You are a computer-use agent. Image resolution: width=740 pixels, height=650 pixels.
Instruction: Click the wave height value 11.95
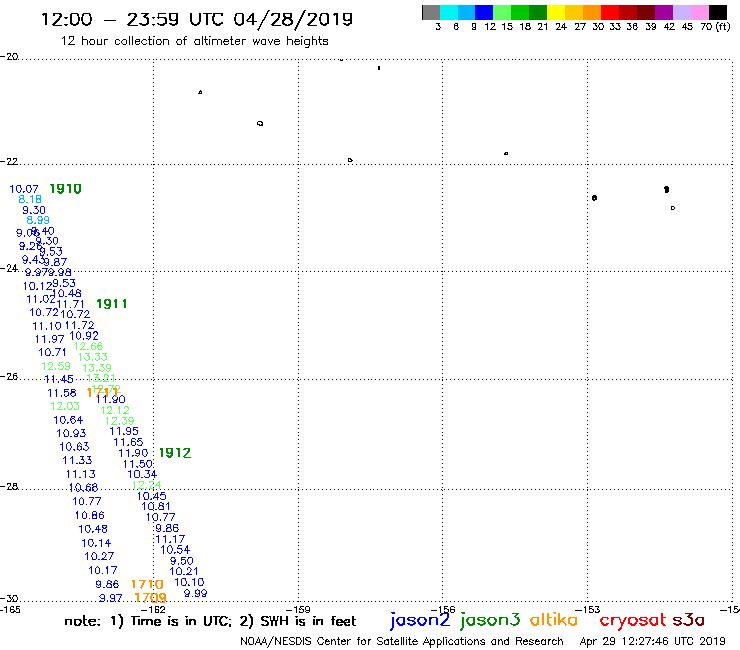[124, 431]
